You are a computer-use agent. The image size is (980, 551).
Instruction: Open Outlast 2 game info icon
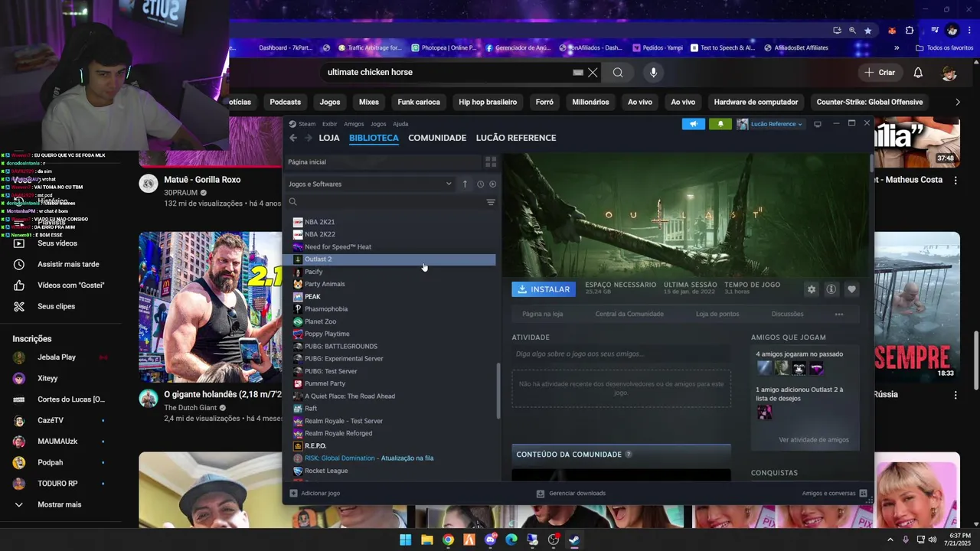[x=831, y=289]
